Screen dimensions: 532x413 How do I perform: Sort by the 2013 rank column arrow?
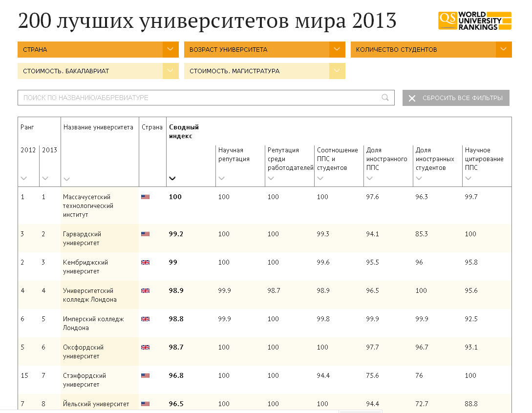click(45, 178)
